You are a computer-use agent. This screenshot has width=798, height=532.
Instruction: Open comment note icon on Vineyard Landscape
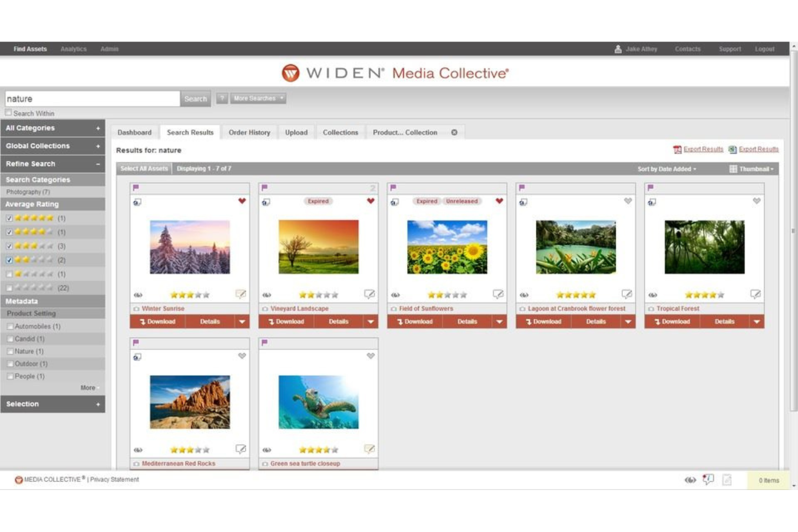369,294
